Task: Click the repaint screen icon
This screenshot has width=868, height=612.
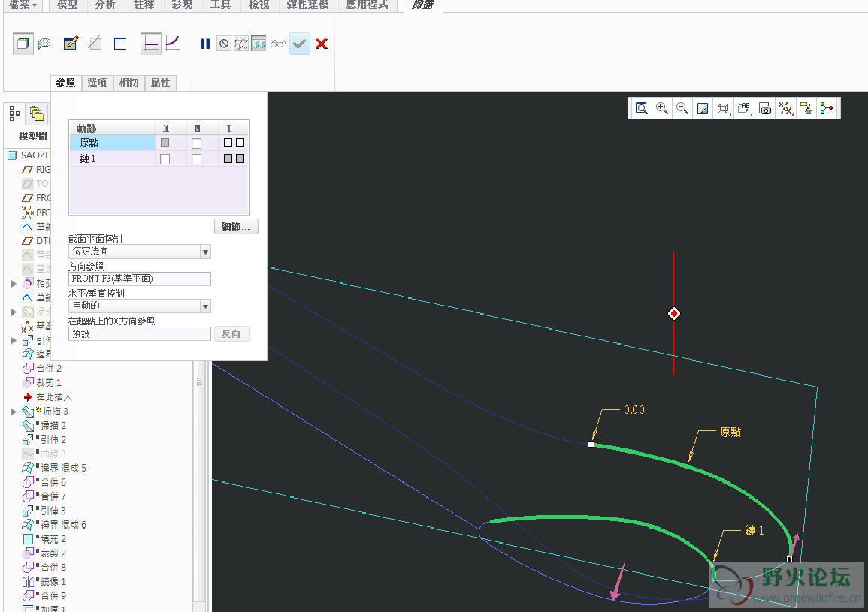Action: click(703, 108)
